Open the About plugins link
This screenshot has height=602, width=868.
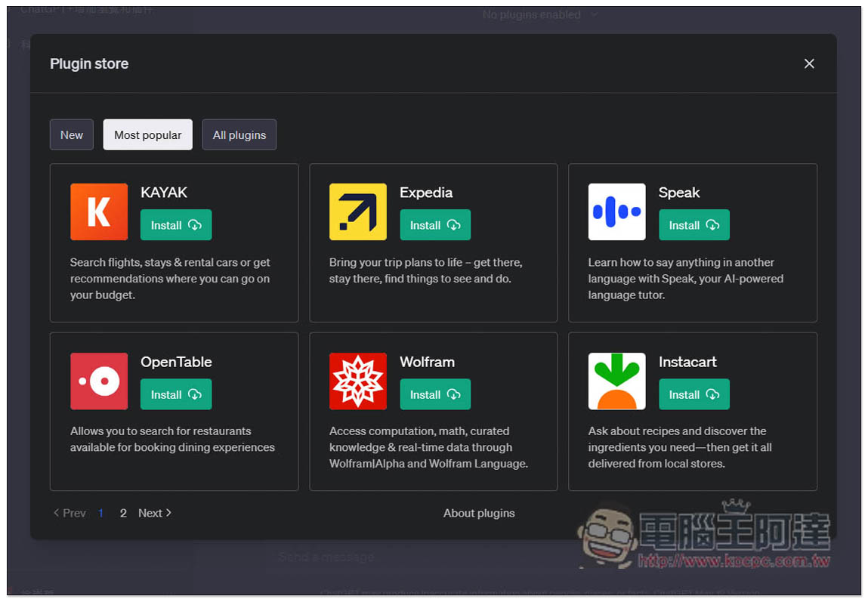[x=479, y=513]
